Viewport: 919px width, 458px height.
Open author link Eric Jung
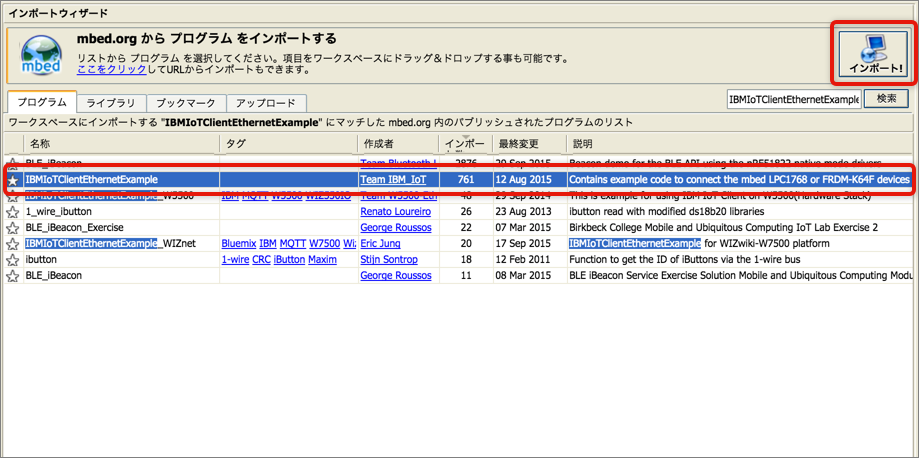point(380,243)
